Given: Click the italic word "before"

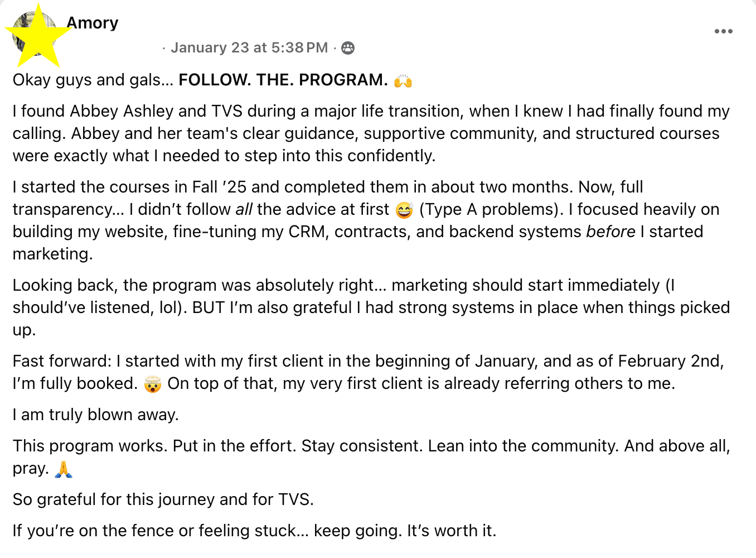Looking at the screenshot, I should [x=610, y=232].
